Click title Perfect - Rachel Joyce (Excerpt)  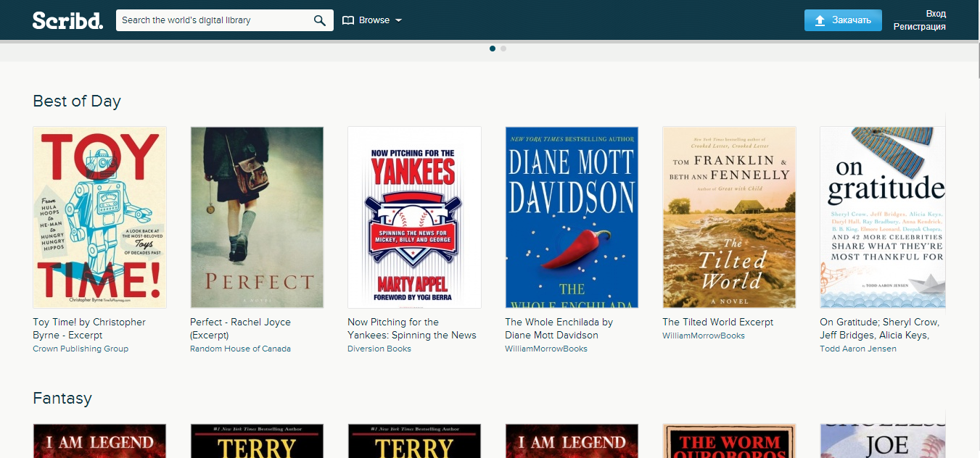coord(240,328)
